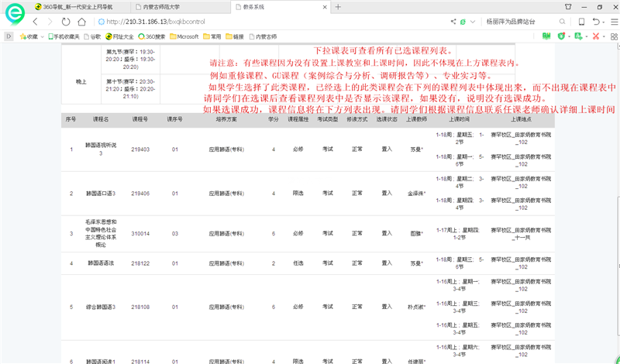
Task: Click the share icon in the address bar
Action: click(453, 21)
